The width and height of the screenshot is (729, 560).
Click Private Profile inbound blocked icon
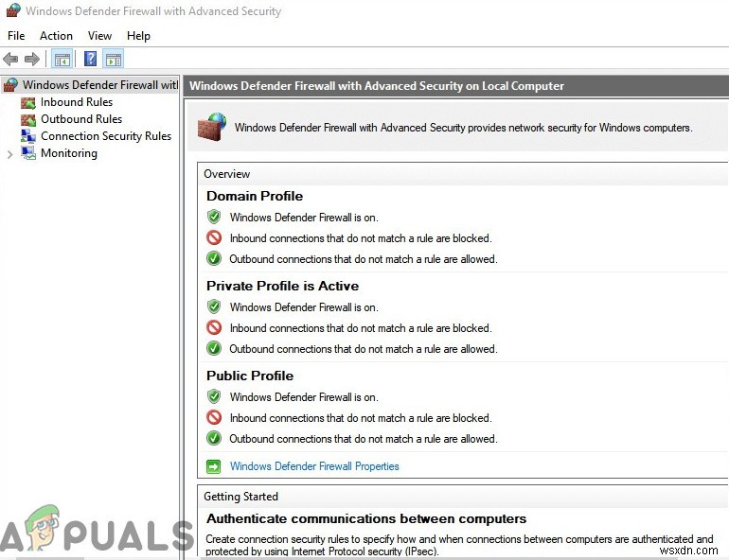tap(214, 328)
